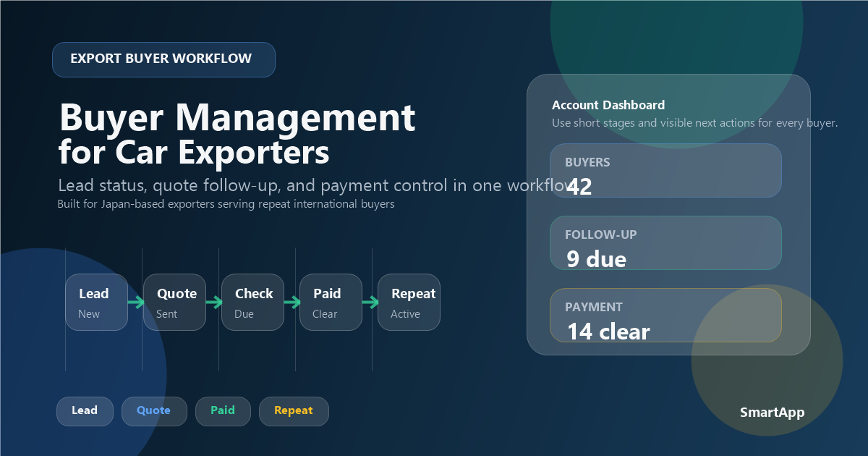The width and height of the screenshot is (868, 456).
Task: Toggle the Quote filter pill
Action: pos(154,411)
